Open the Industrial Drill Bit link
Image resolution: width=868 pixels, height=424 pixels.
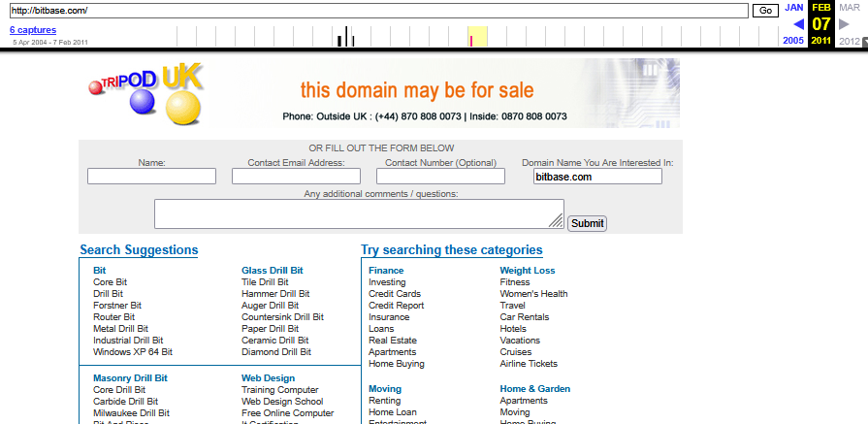(128, 341)
